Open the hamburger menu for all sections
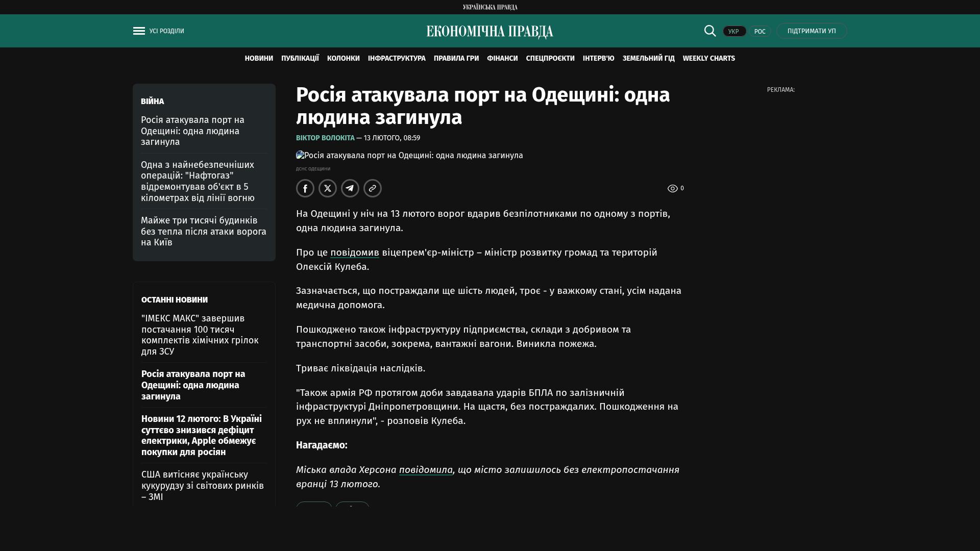Screen dimensions: 980x551 click(x=139, y=31)
